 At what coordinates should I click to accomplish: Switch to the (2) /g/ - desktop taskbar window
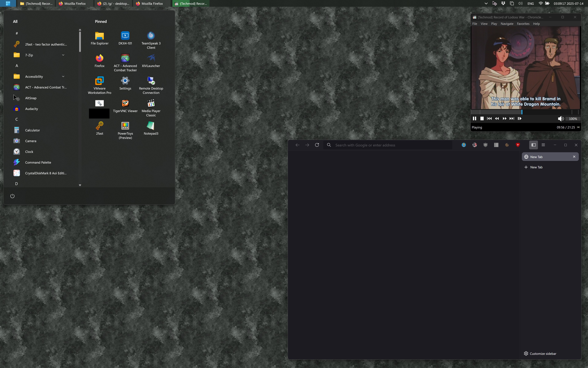tap(113, 3)
